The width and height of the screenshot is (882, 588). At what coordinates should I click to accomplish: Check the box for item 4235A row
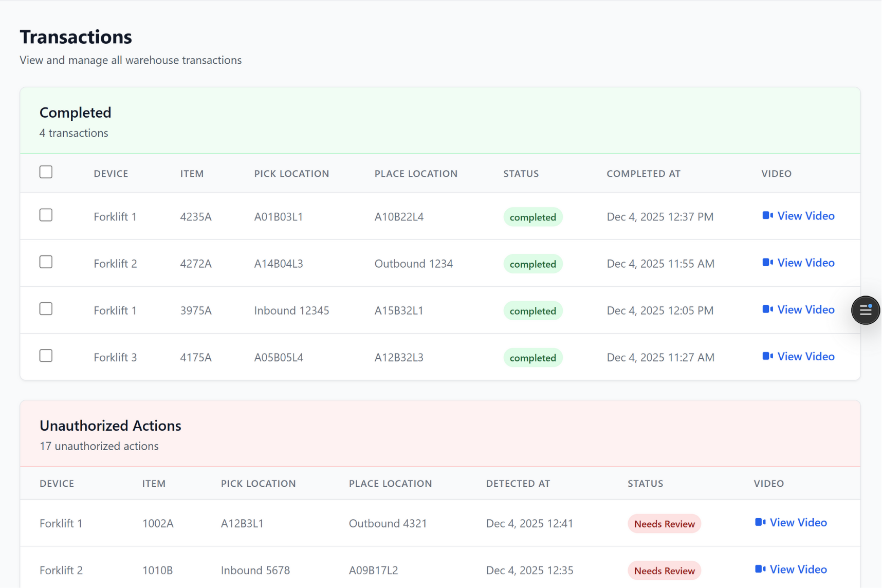pos(46,215)
